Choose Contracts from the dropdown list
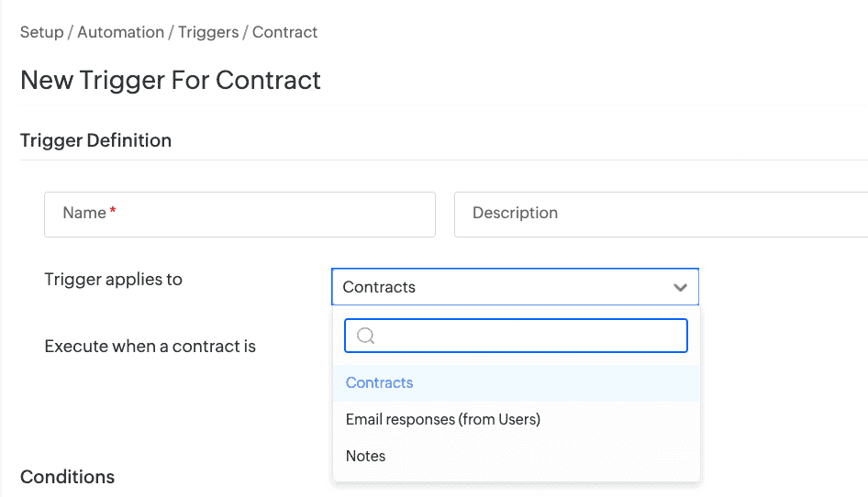 (380, 383)
